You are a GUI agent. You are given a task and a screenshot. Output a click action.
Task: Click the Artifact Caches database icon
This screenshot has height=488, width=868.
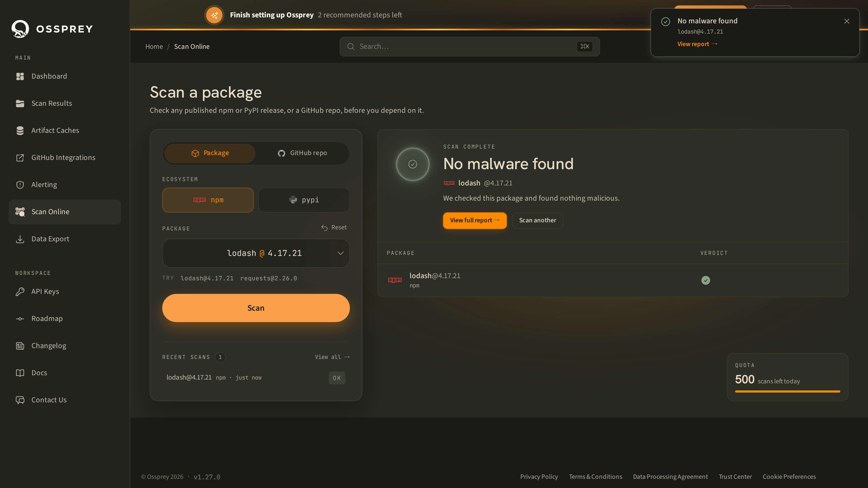coord(20,131)
